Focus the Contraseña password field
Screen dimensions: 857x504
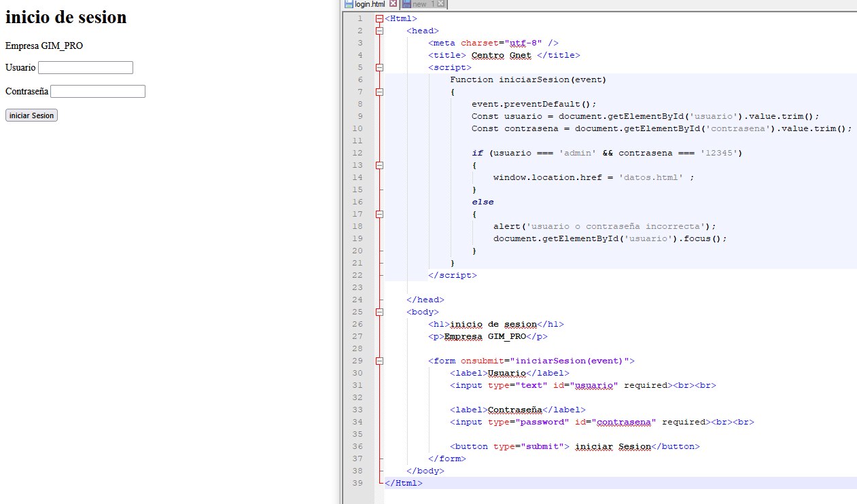(x=98, y=92)
